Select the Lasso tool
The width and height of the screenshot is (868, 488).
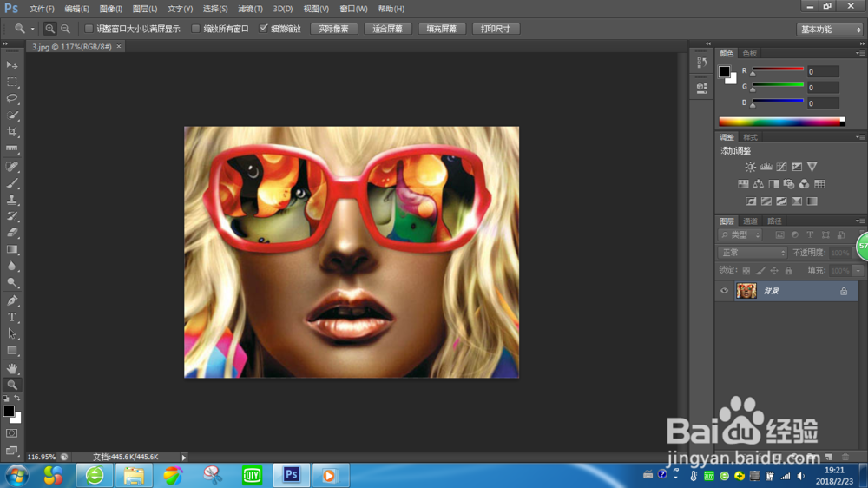coord(11,99)
